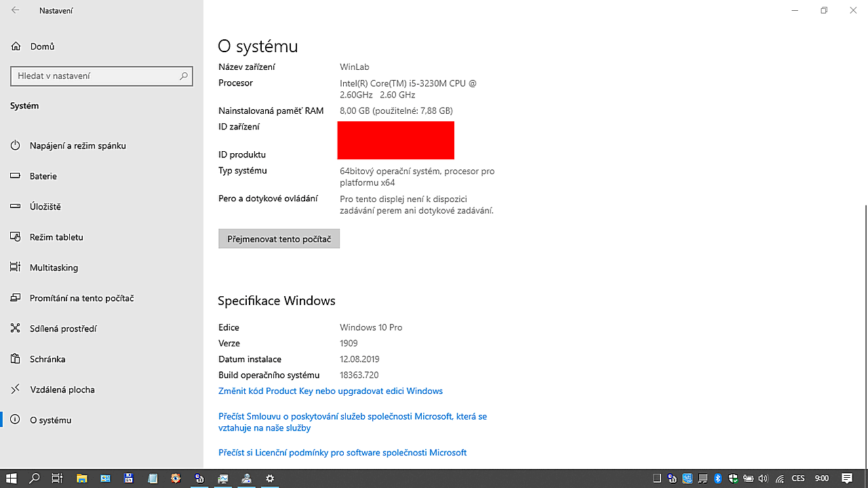Open Napájení a režim spánku settings
868x488 pixels.
tap(77, 146)
